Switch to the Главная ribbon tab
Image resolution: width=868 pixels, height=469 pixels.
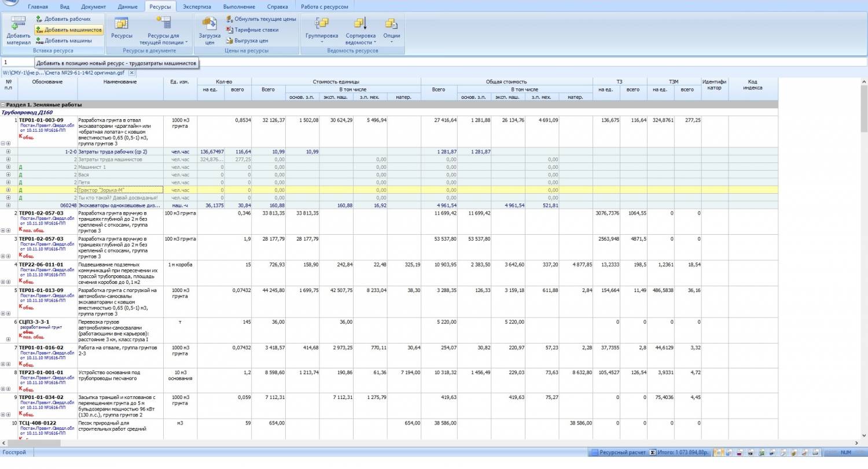pyautogui.click(x=38, y=7)
